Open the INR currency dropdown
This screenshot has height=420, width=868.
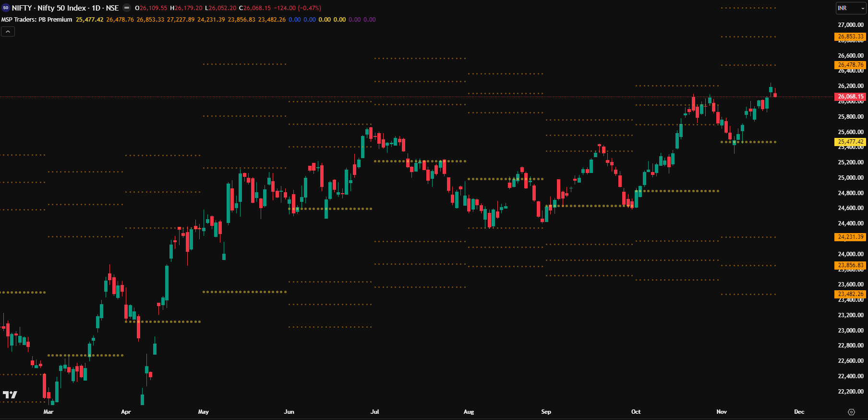(851, 8)
